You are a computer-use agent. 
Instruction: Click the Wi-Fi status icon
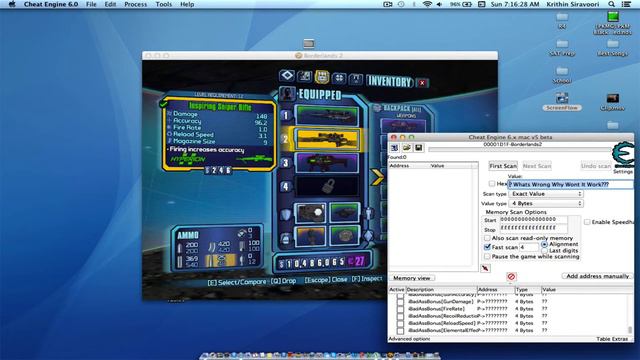(427, 4)
